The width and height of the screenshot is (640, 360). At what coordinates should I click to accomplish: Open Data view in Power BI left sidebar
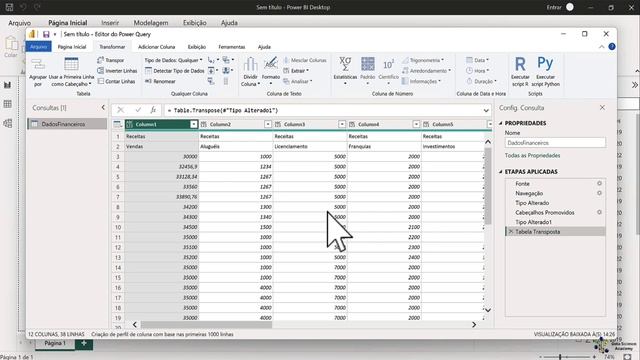(x=7, y=104)
